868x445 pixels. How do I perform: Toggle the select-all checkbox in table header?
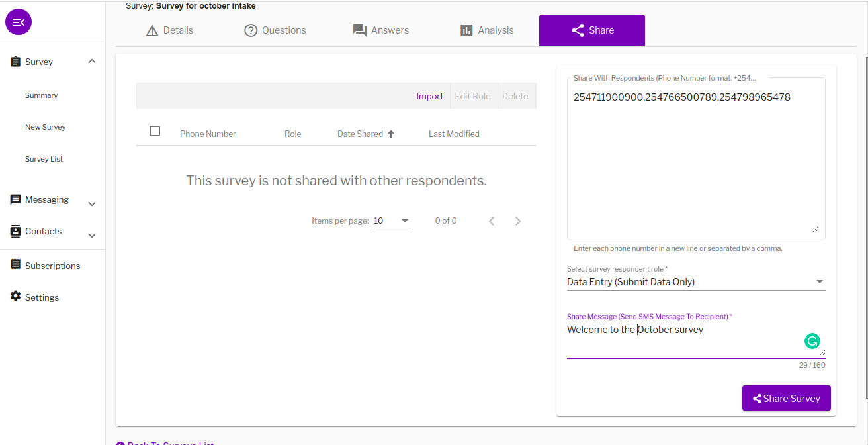(155, 131)
